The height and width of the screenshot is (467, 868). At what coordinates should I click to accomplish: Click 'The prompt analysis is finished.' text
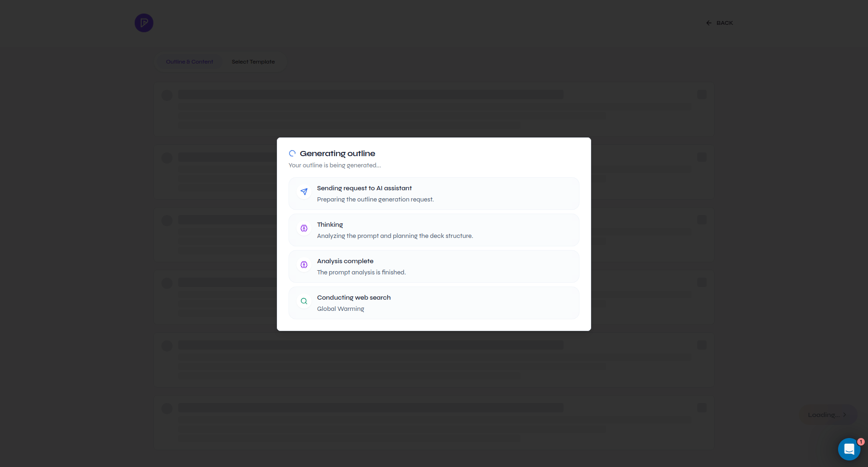[362, 273]
